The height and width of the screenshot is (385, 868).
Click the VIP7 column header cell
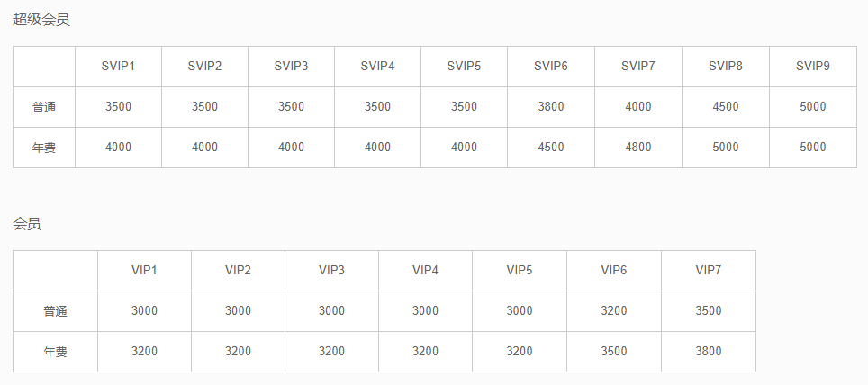(x=709, y=271)
